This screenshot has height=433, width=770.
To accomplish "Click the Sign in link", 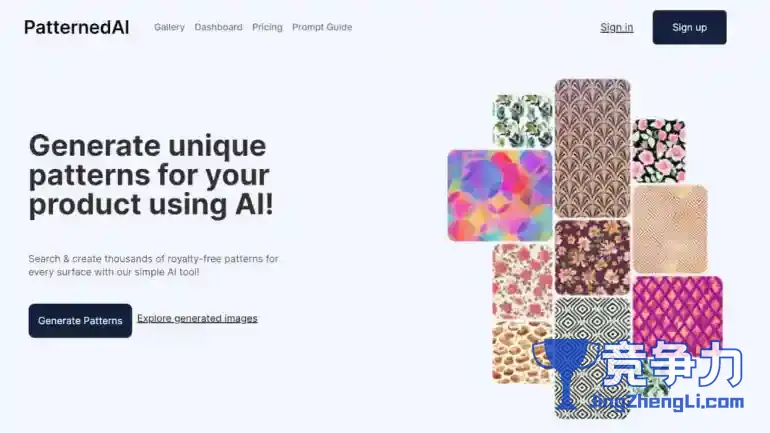I will click(x=617, y=27).
